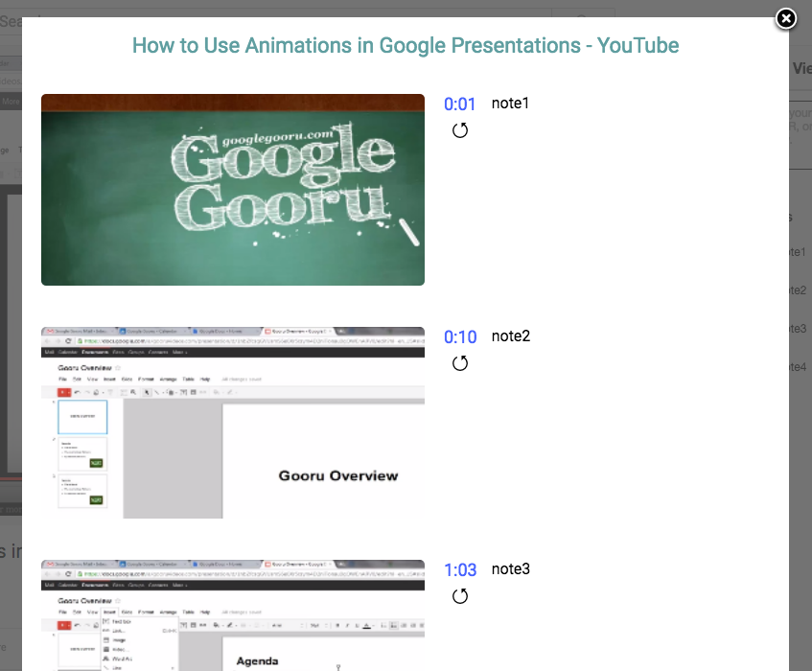Jump to timestamp 1:03
Screen dimensions: 812x671
pos(460,570)
